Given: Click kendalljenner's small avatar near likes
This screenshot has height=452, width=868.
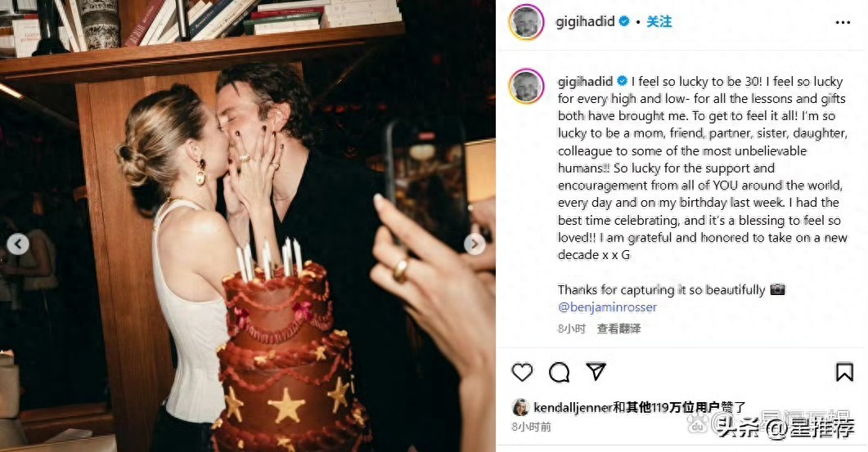Looking at the screenshot, I should pos(520,408).
